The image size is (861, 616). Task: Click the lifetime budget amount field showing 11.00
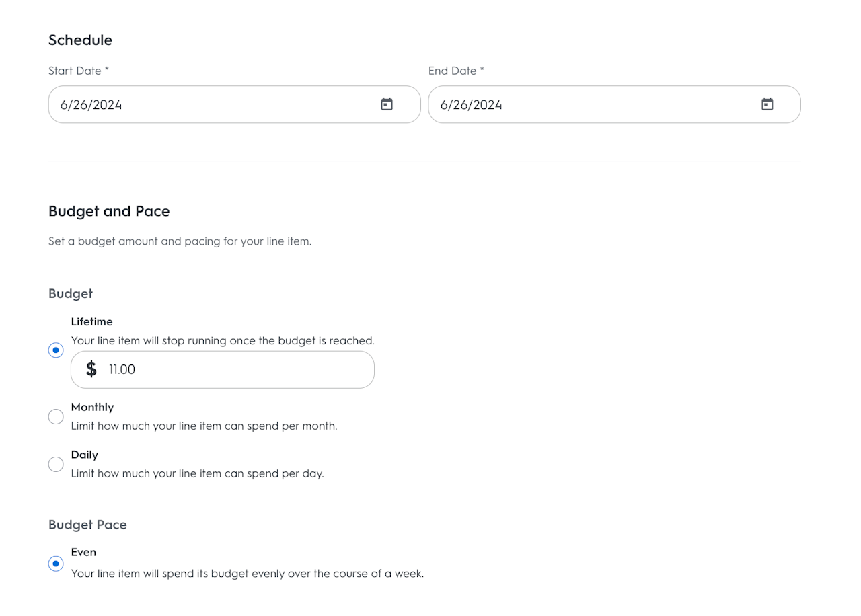pos(235,369)
